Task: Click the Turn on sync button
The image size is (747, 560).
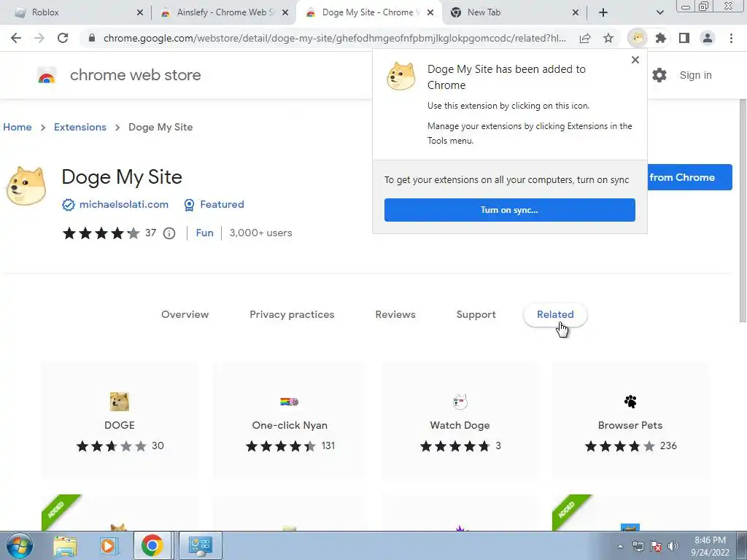Action: pos(510,210)
